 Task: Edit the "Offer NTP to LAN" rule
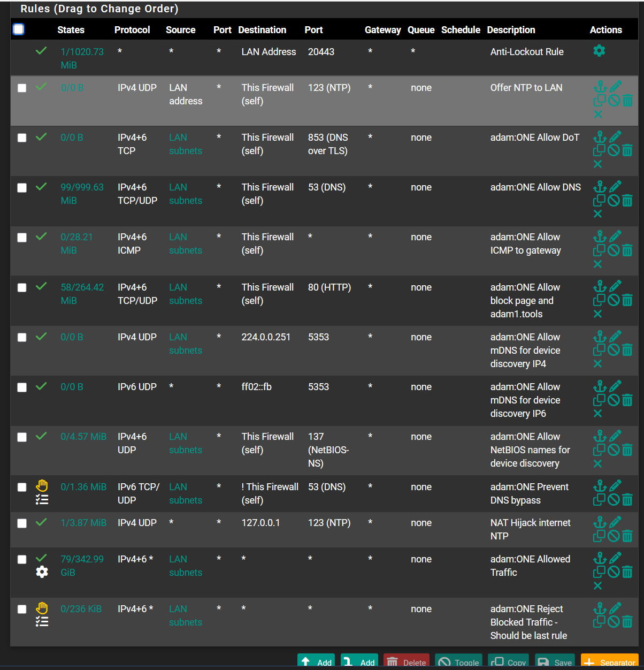[x=615, y=86]
